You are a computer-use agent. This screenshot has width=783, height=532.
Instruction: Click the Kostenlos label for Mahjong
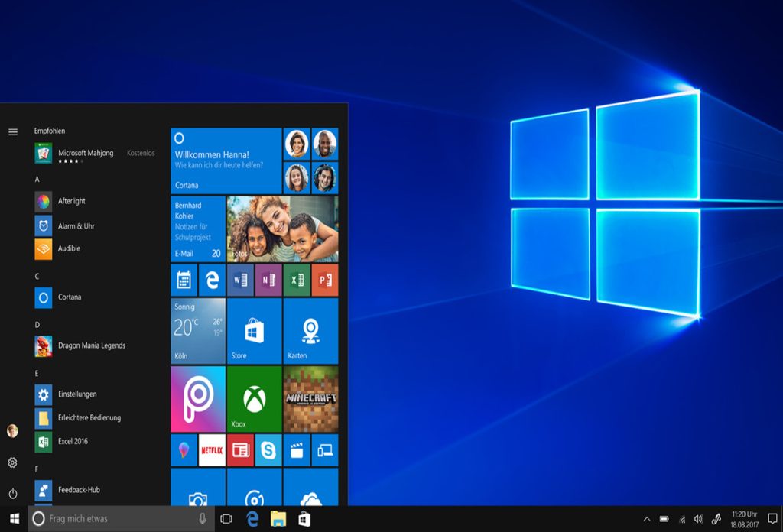click(141, 153)
